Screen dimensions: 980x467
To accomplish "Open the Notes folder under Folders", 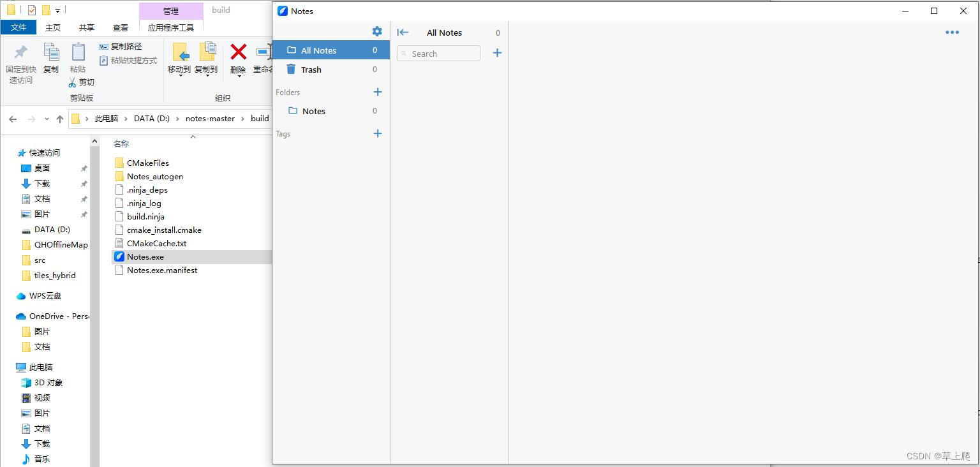I will (x=331, y=111).
